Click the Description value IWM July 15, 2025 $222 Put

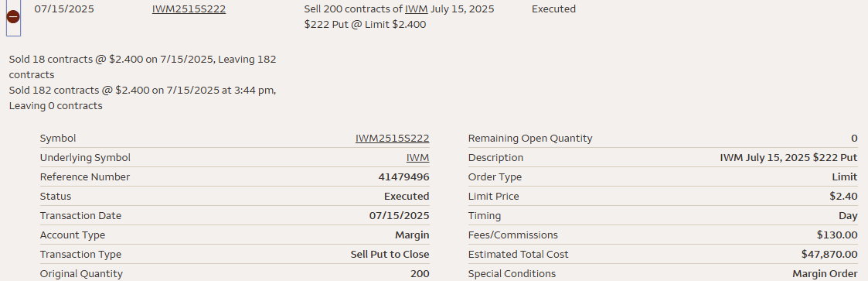point(789,157)
